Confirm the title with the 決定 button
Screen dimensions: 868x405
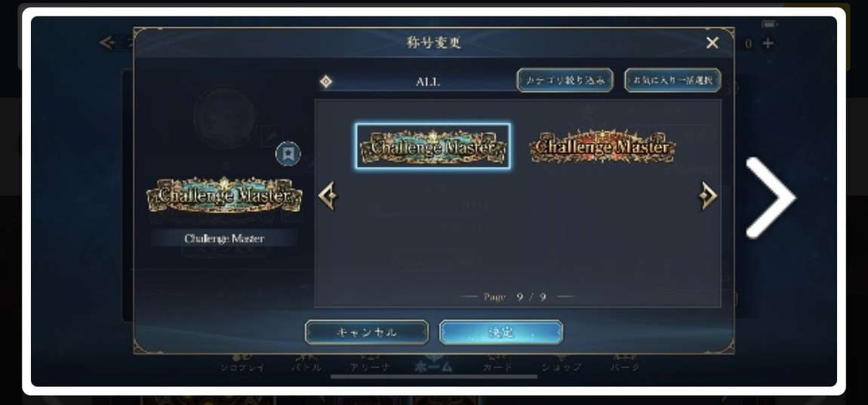tap(501, 332)
